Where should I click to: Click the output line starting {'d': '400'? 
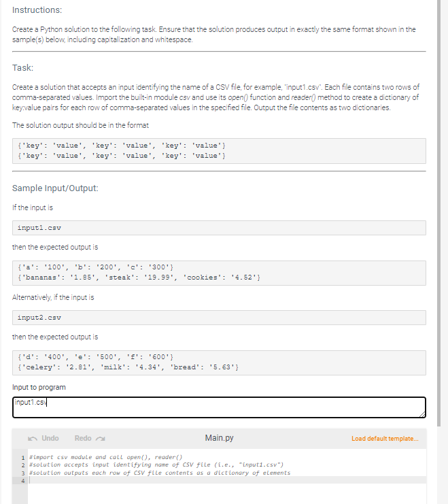pyautogui.click(x=96, y=357)
